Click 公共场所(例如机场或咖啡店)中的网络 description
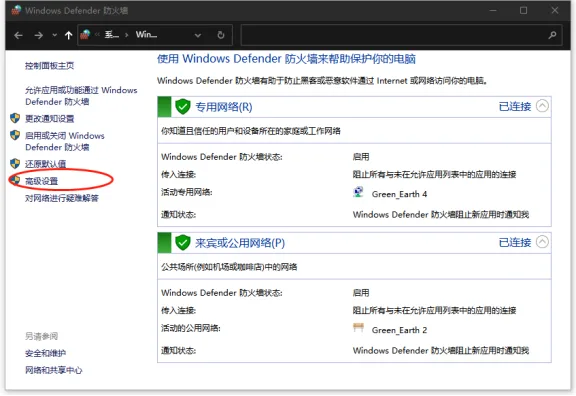 (229, 267)
